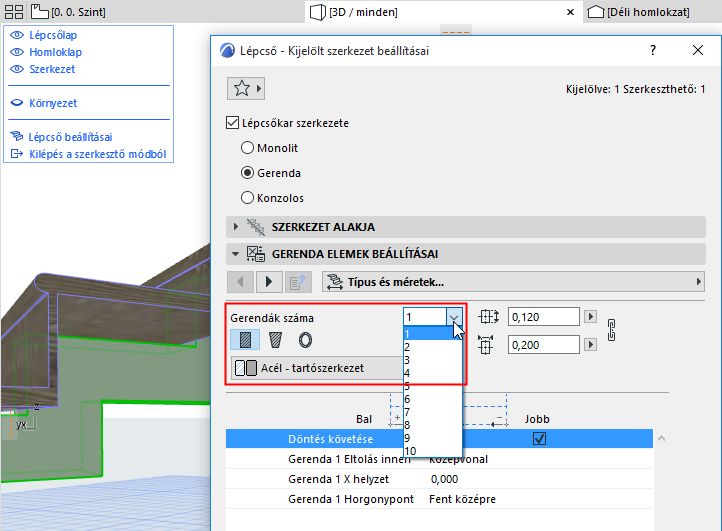Click the dialog help question mark
Screen dimensions: 722x531
653,50
